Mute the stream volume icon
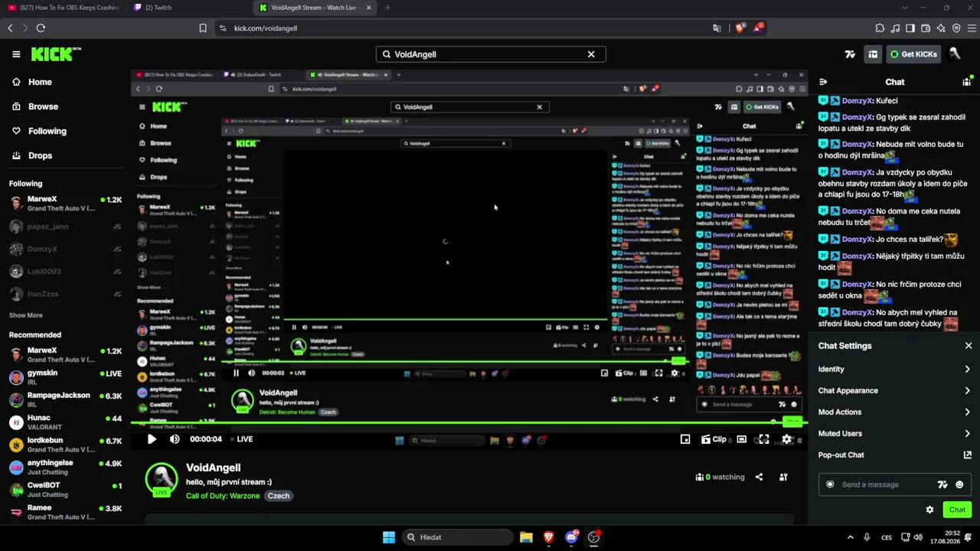The width and height of the screenshot is (980, 551). click(175, 439)
